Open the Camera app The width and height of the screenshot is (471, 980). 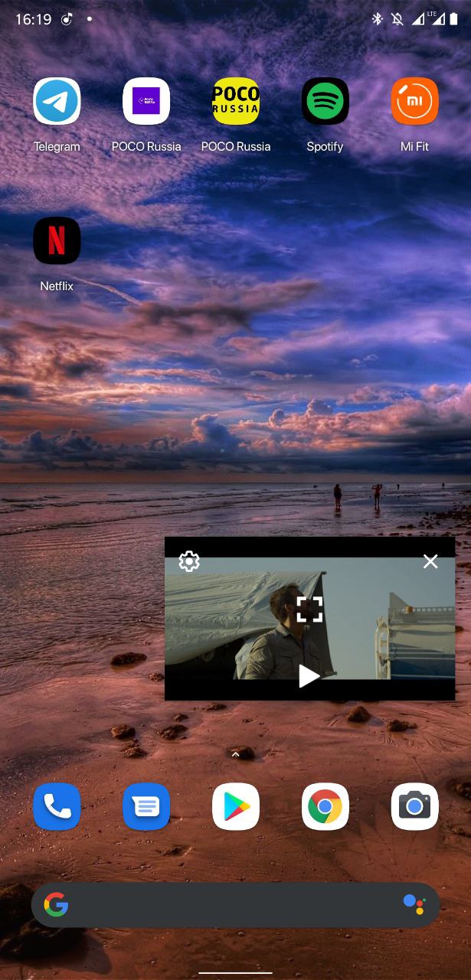point(414,806)
